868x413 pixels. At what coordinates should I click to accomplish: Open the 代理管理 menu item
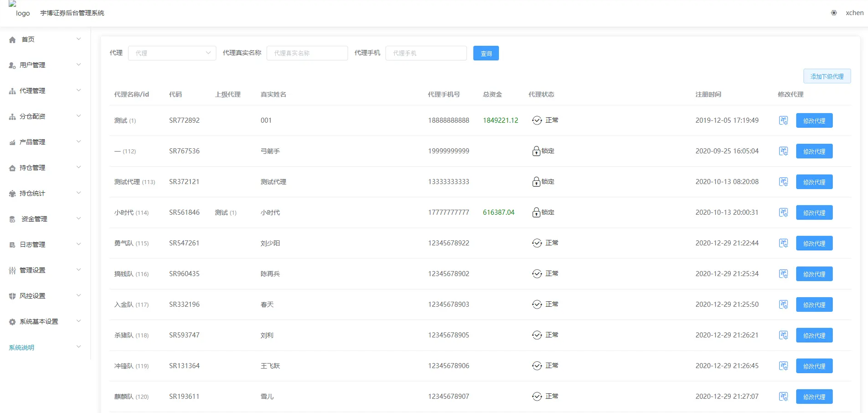click(x=32, y=91)
